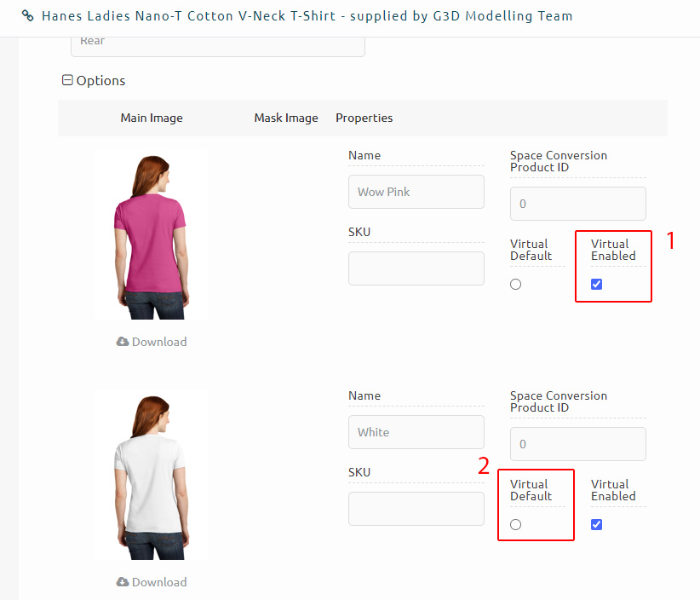
Task: Select Virtual Default radio for White
Action: point(515,524)
